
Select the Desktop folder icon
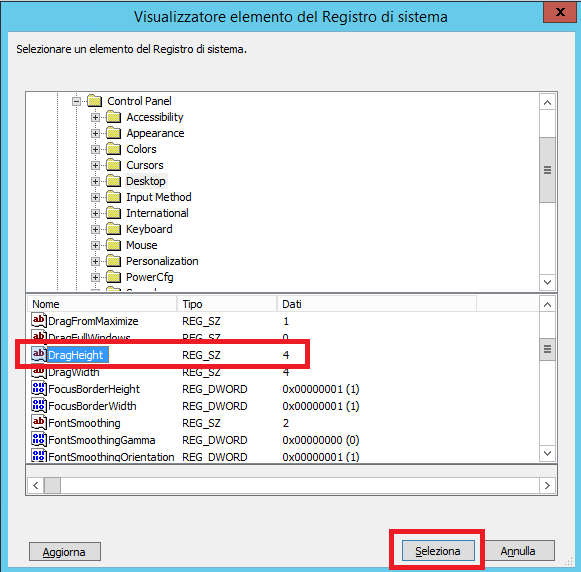tap(113, 181)
